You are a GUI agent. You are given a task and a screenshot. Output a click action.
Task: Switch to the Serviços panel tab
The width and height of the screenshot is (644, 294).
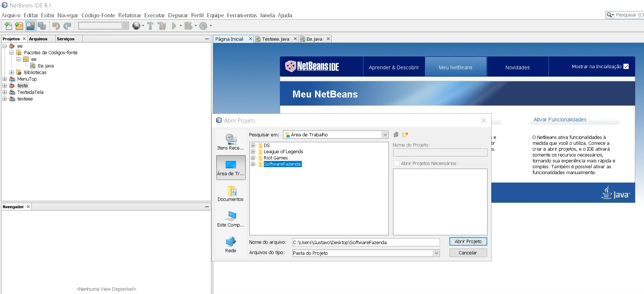66,39
